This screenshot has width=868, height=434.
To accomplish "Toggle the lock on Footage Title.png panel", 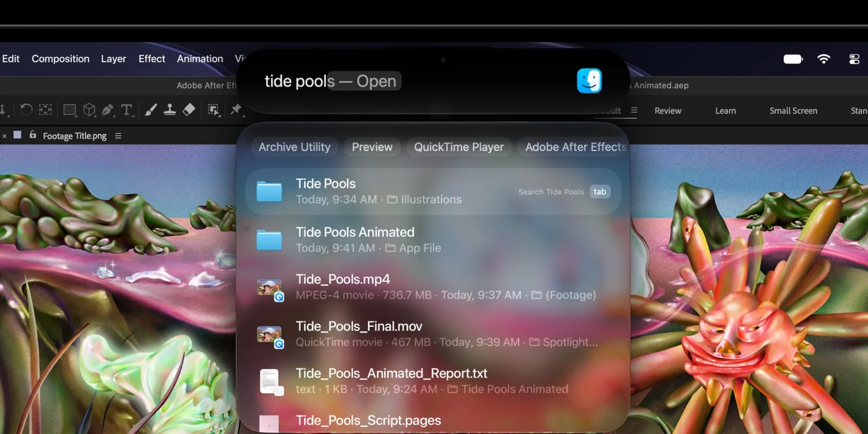I will (33, 135).
